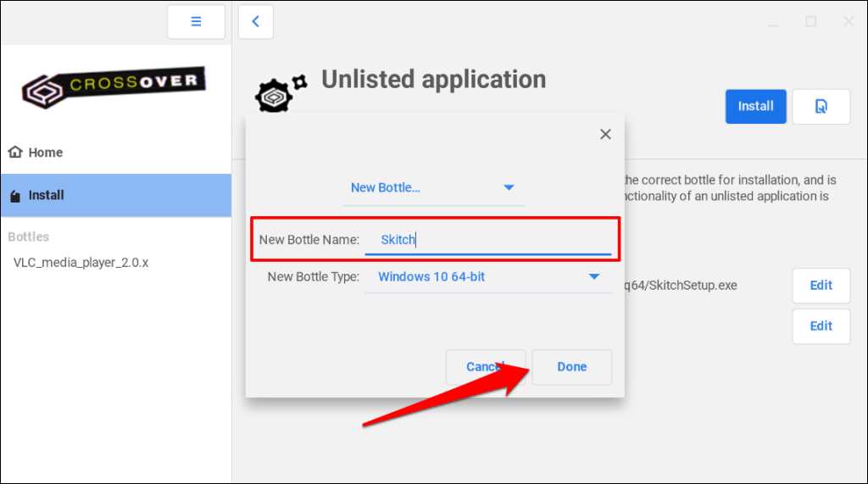Select the Install sidebar item
868x484 pixels.
[x=115, y=196]
